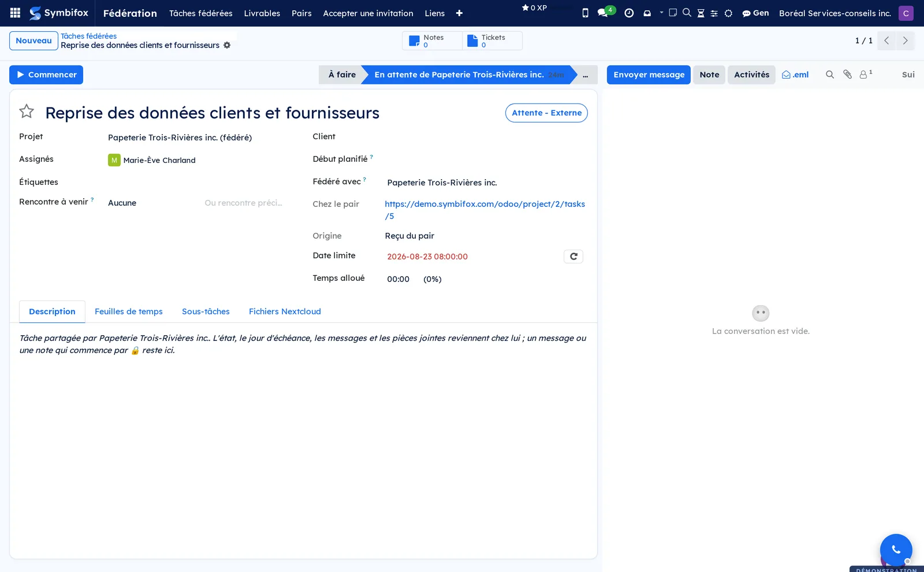Open the Chez le pair task URL
The image size is (924, 572).
pyautogui.click(x=485, y=210)
